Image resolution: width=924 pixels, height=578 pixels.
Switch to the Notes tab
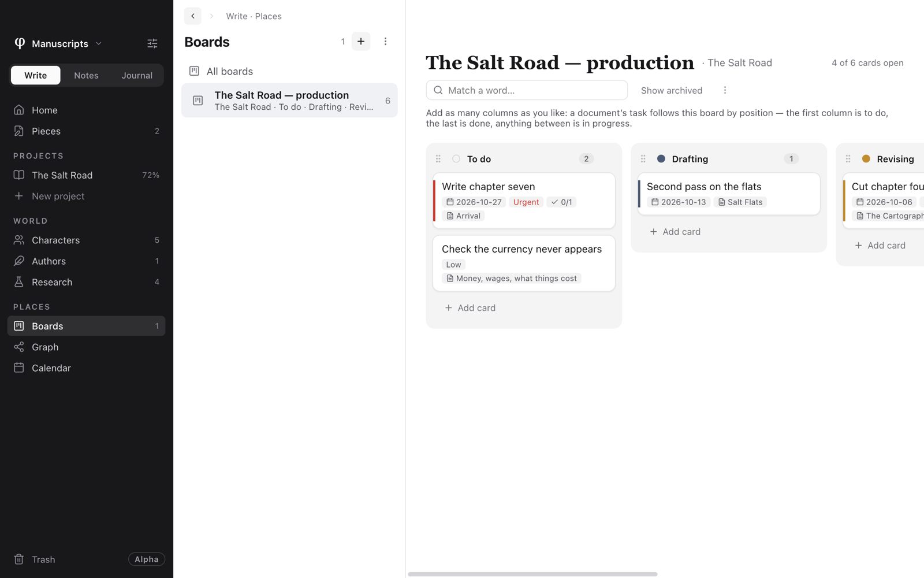pyautogui.click(x=86, y=75)
